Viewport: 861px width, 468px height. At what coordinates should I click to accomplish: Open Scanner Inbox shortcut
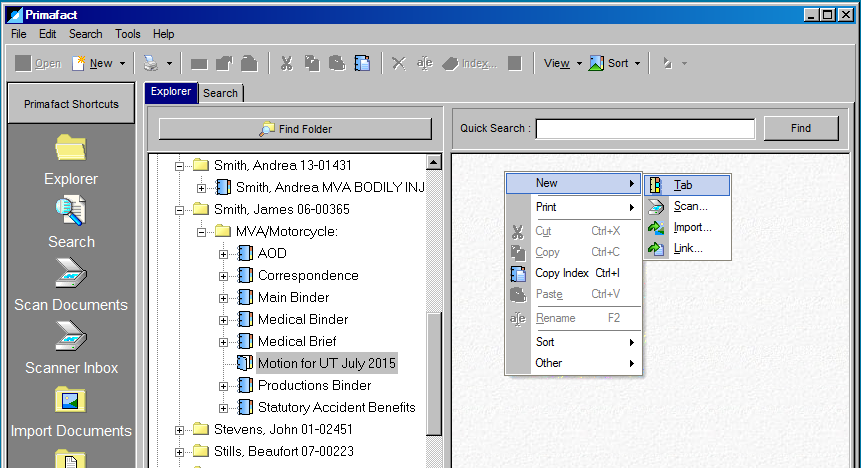coord(71,349)
